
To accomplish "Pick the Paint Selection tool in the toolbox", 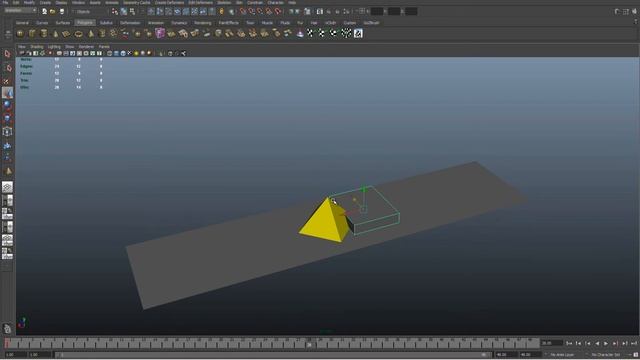I will click(x=7, y=80).
